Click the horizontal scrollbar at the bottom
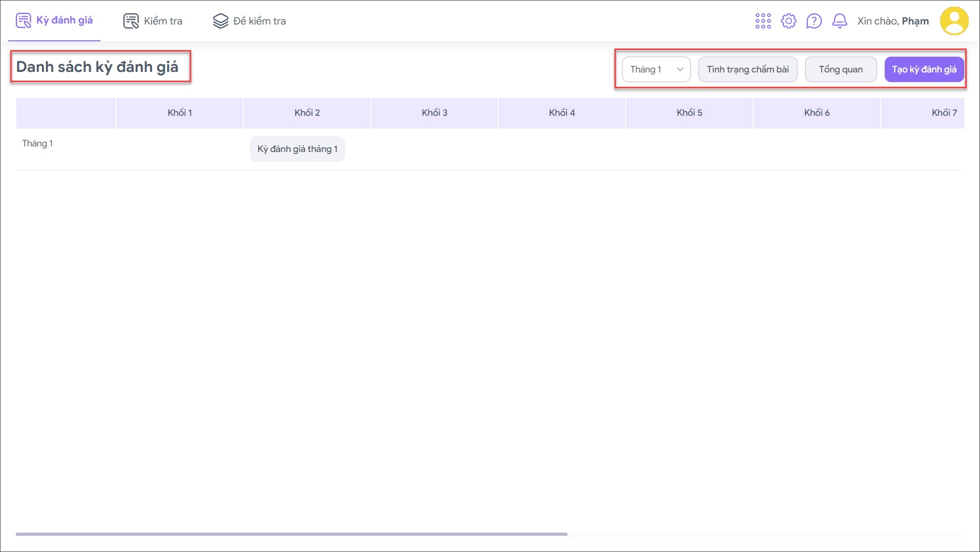Image resolution: width=980 pixels, height=552 pixels. click(291, 534)
